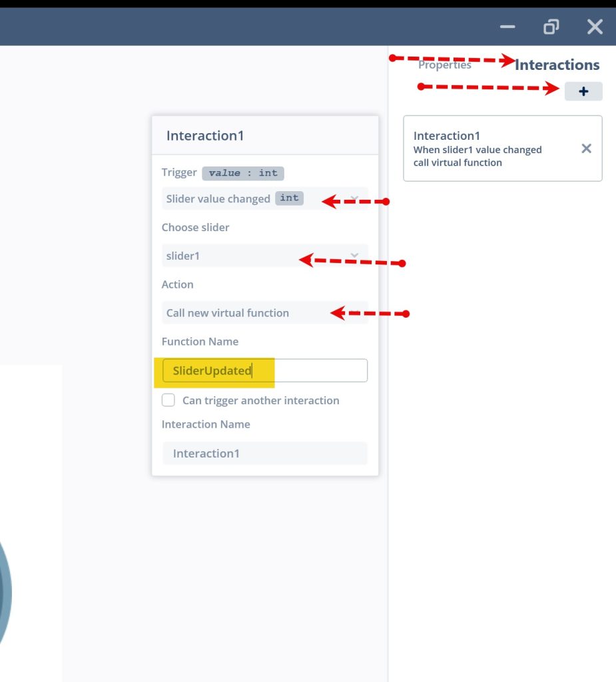
Task: Close the application window
Action: click(594, 27)
